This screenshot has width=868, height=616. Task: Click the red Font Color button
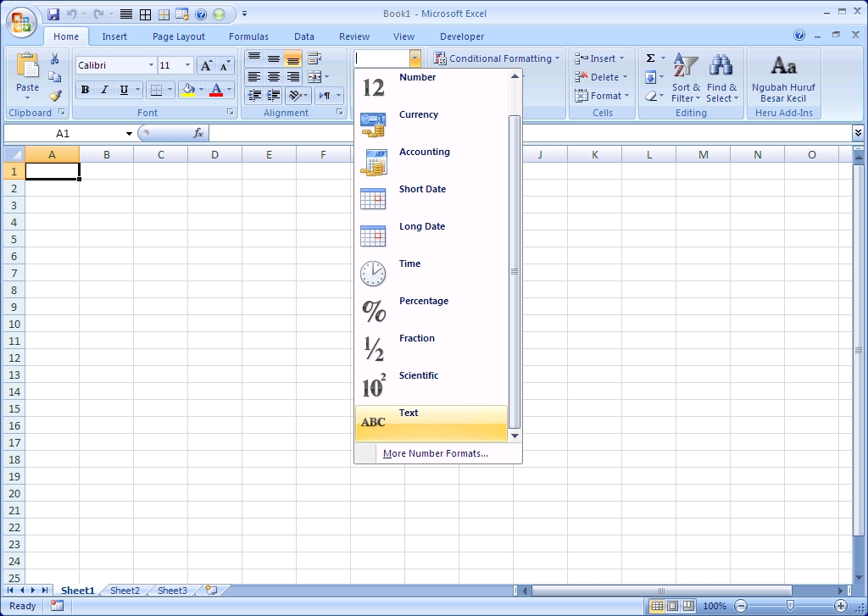click(216, 90)
